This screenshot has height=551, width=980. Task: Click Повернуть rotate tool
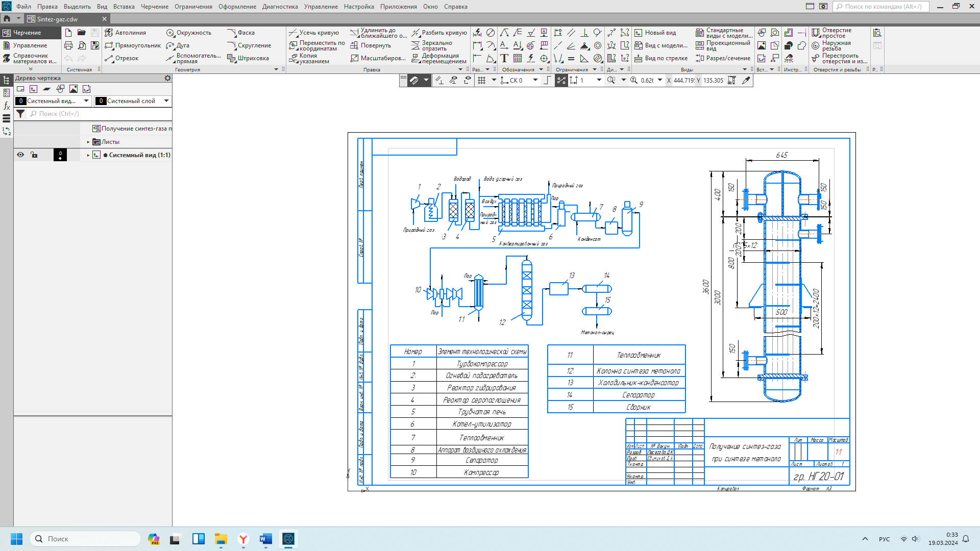371,45
